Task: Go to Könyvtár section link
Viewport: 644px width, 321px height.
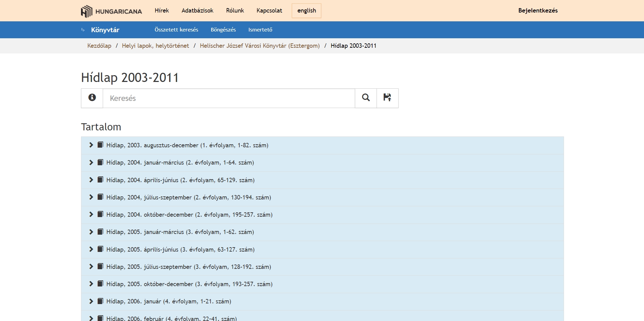Action: pos(105,30)
